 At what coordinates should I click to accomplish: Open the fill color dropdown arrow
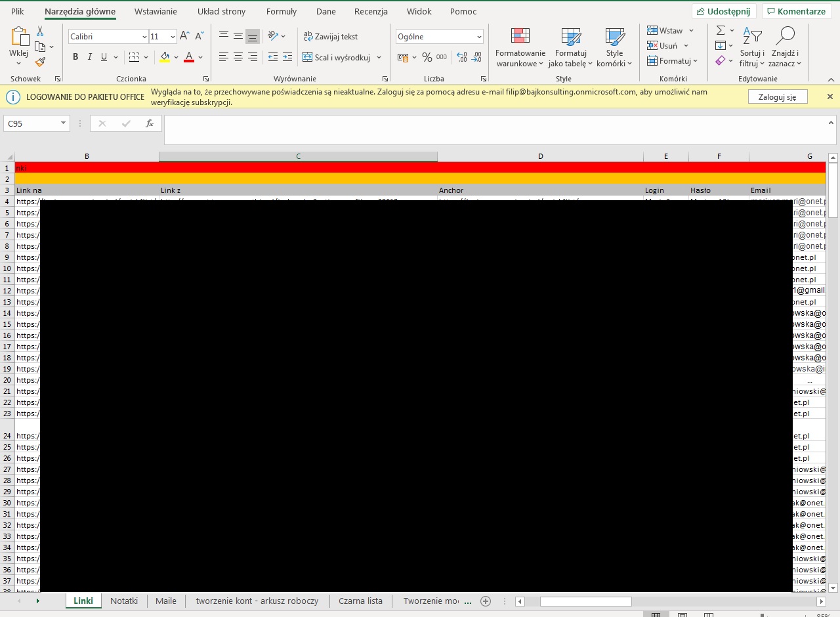(176, 58)
